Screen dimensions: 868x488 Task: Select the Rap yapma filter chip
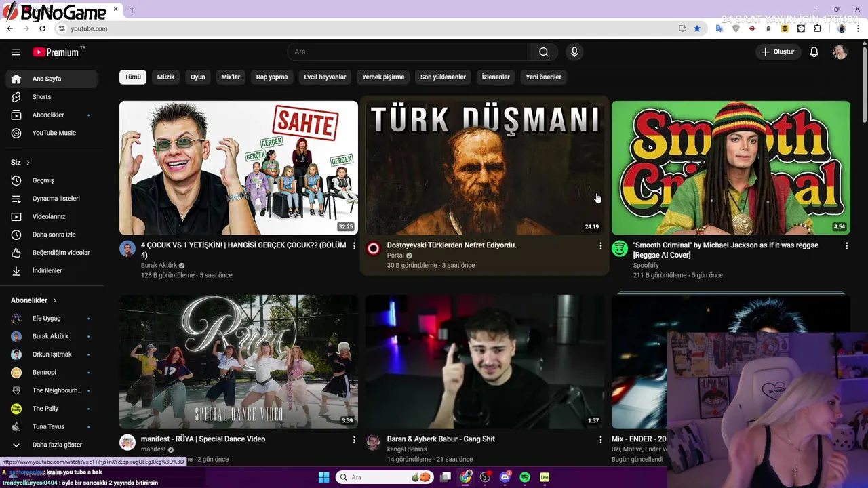click(272, 77)
